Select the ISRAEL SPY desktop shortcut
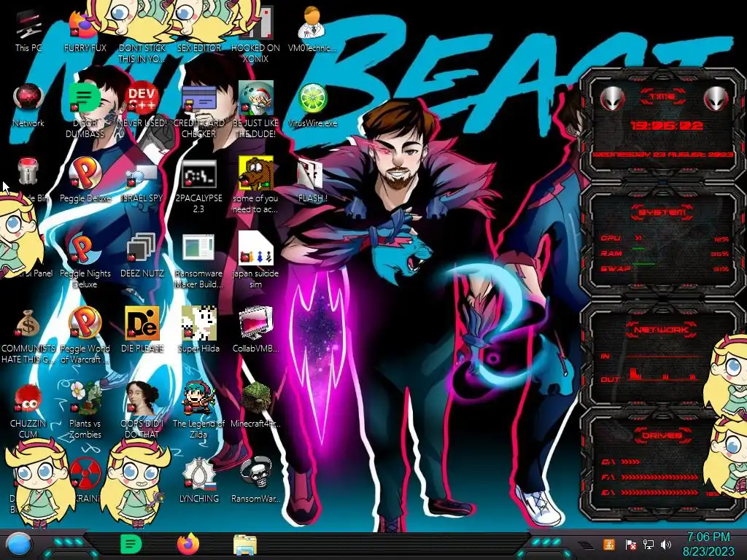The image size is (747, 560). [142, 182]
